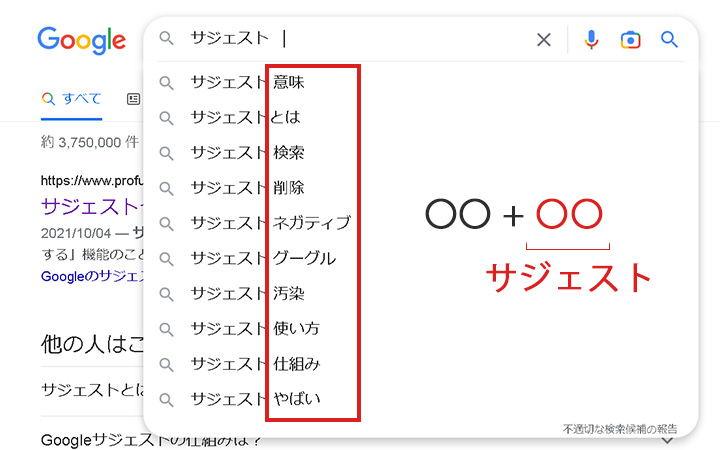Image resolution: width=720 pixels, height=450 pixels.
Task: Open image search via the camera icon
Action: tap(630, 40)
